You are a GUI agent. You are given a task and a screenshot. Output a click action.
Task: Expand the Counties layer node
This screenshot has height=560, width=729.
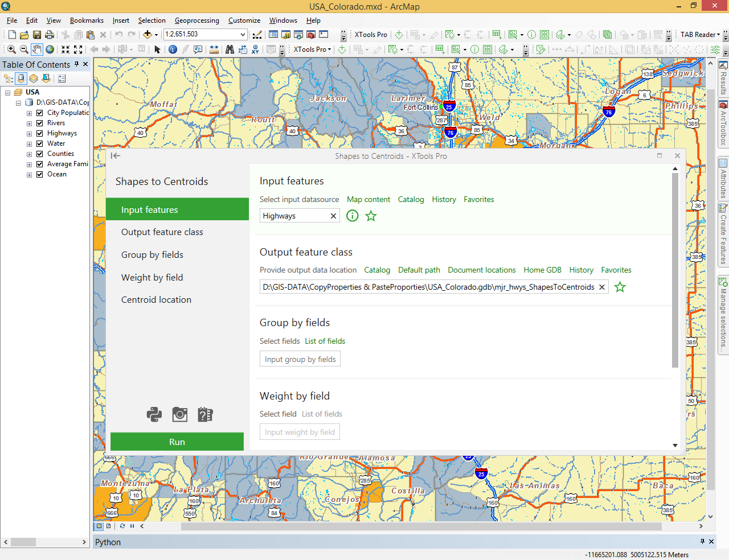point(29,154)
